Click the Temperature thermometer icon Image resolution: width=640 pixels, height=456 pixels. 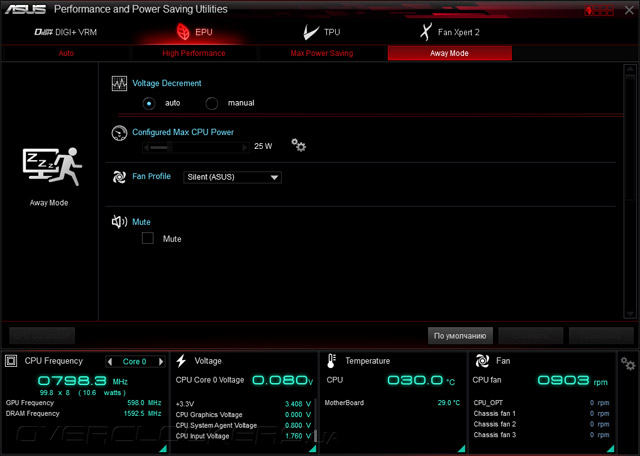(331, 361)
